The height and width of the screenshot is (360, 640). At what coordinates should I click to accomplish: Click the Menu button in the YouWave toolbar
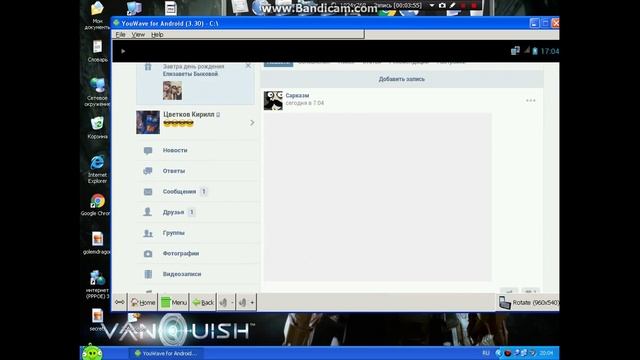click(174, 302)
